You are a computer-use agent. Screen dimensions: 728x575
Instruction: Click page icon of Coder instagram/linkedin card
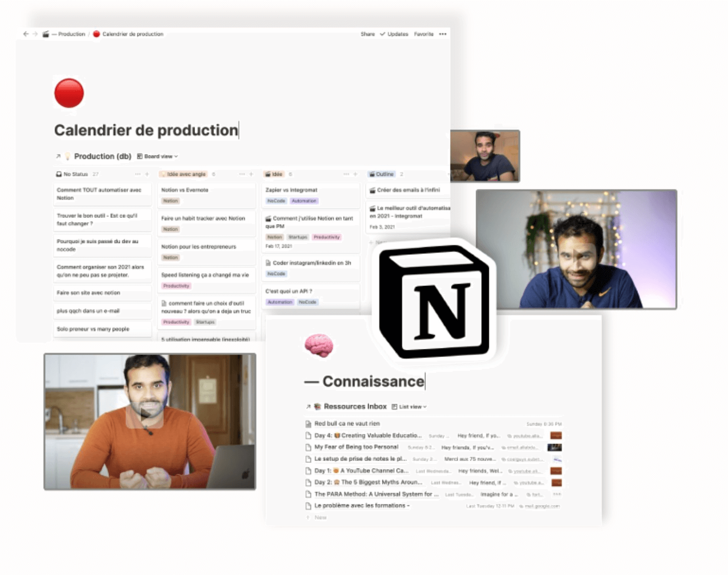coord(268,263)
